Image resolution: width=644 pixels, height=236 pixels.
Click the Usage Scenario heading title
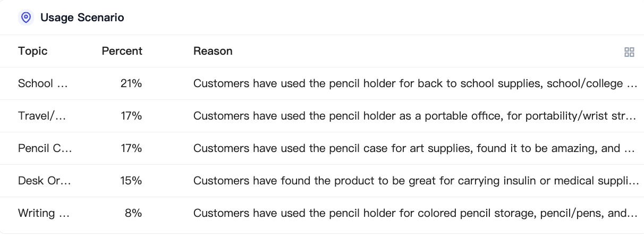tap(82, 18)
